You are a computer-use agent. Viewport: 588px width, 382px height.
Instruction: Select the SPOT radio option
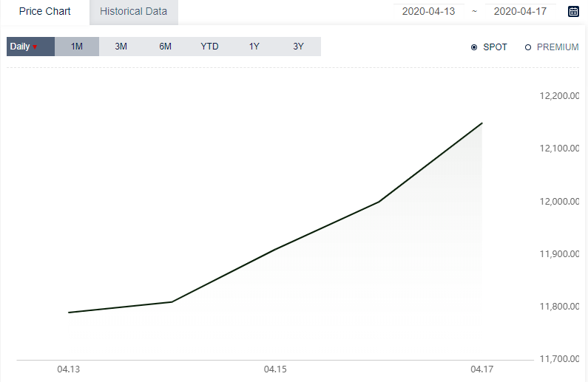click(489, 47)
